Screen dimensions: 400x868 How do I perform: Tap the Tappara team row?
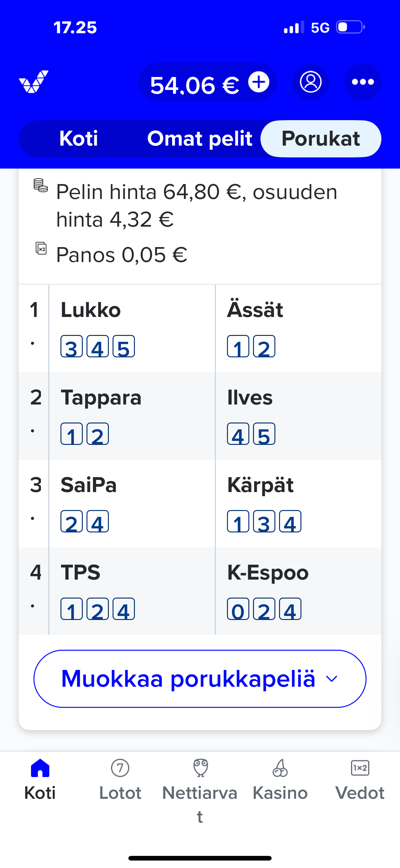click(x=101, y=398)
